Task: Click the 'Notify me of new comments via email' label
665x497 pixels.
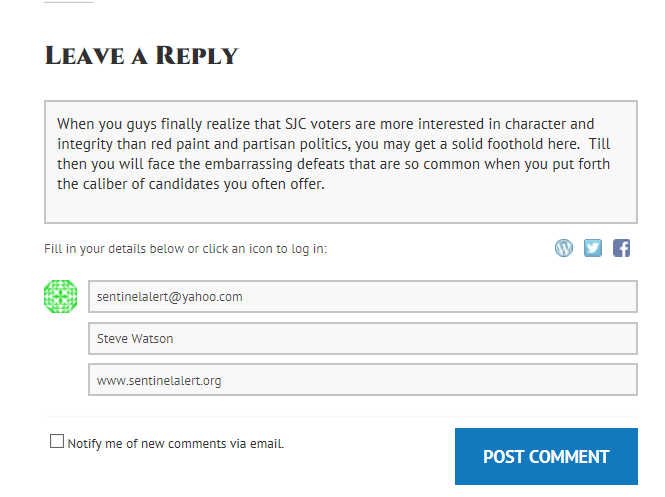Action: 176,443
